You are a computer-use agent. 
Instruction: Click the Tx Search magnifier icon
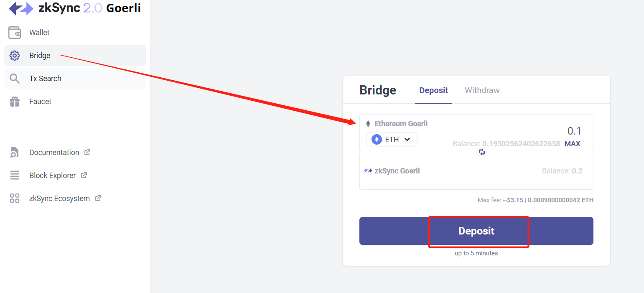(15, 79)
